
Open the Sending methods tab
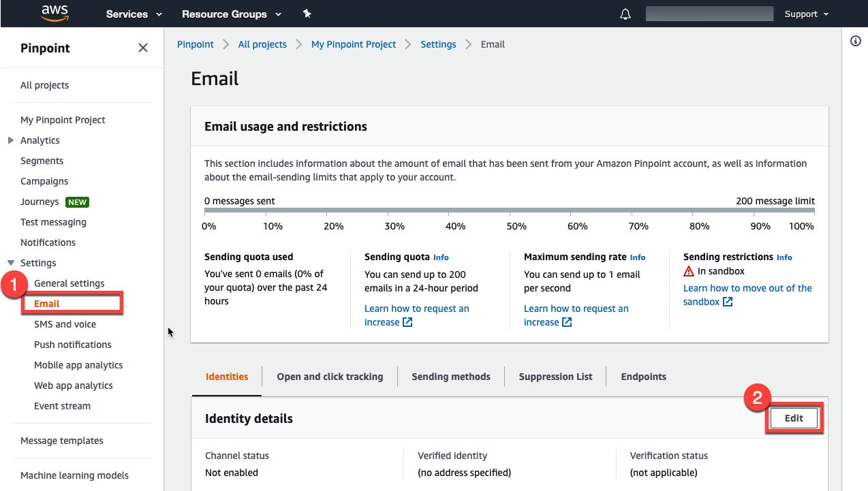coord(451,377)
